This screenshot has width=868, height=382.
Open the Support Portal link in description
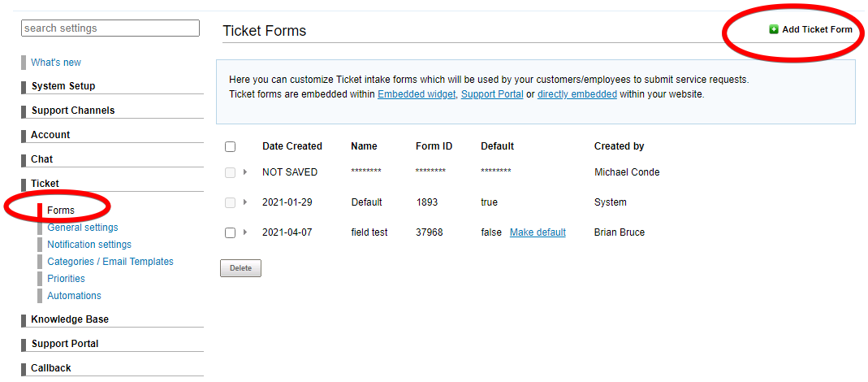(492, 94)
